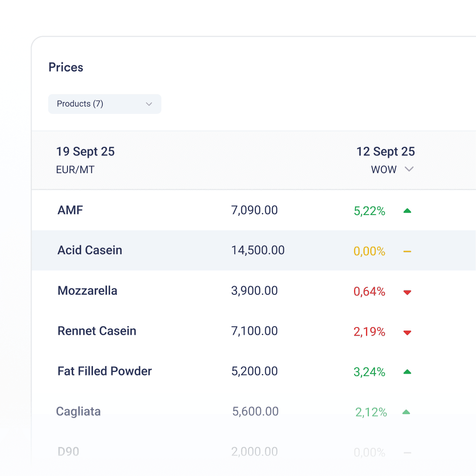Open the Products (7) dropdown
The width and height of the screenshot is (476, 476).
point(104,104)
